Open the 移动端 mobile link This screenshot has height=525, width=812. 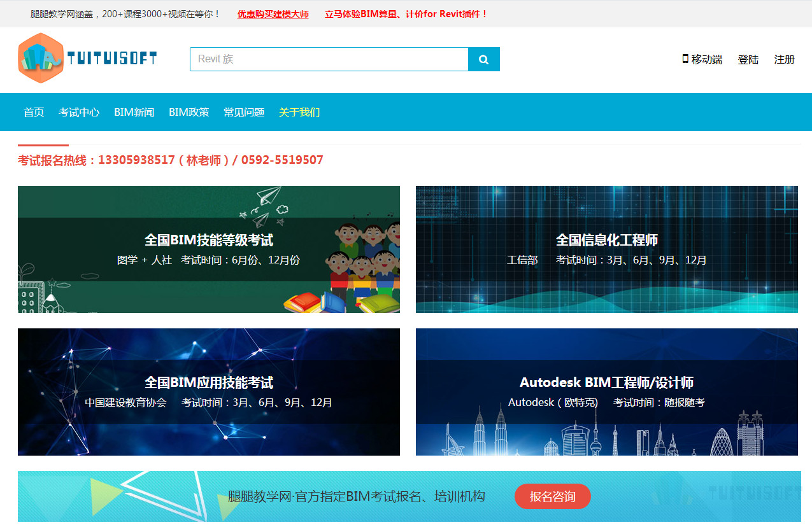(x=707, y=59)
